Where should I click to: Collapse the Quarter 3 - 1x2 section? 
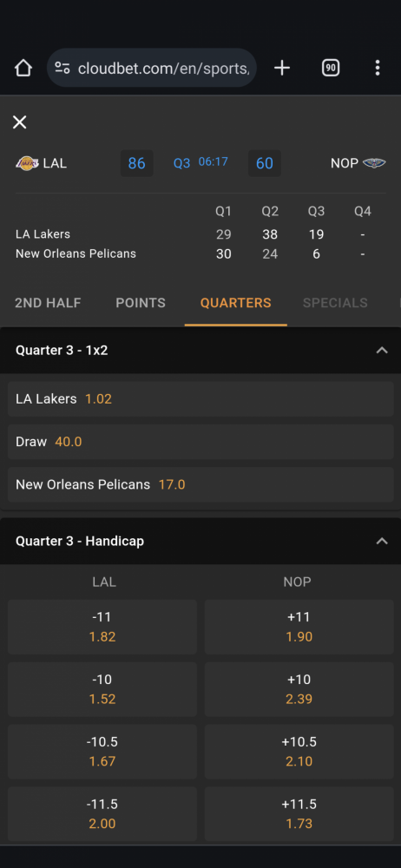[382, 351]
